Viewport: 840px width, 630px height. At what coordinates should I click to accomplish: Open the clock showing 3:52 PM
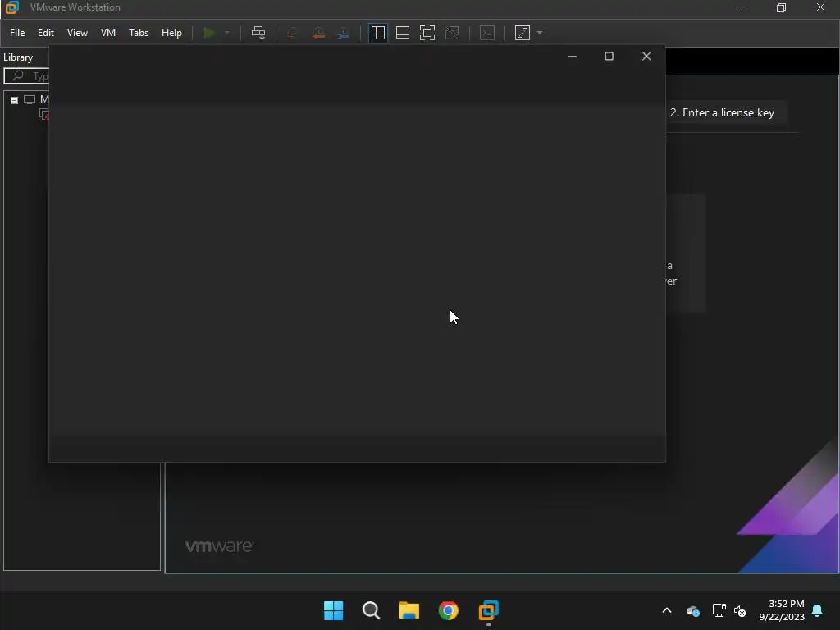[x=782, y=610]
